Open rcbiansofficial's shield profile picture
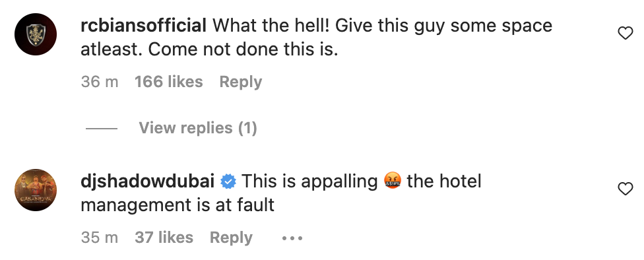This screenshot has width=644, height=260. point(36,34)
